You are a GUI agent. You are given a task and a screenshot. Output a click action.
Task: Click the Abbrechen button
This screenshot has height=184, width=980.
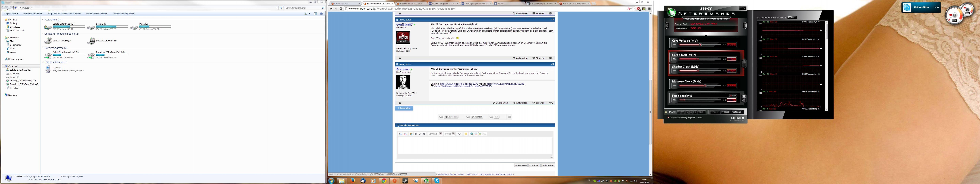click(x=548, y=166)
